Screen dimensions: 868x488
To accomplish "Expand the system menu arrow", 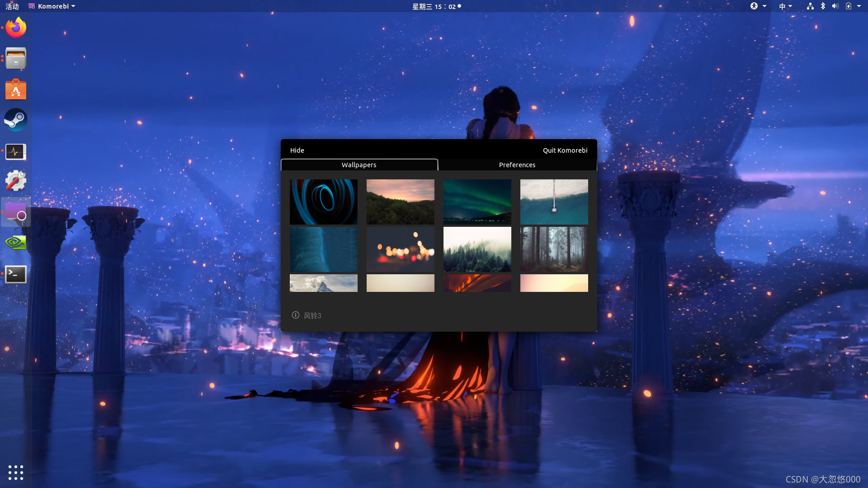I will (x=859, y=6).
